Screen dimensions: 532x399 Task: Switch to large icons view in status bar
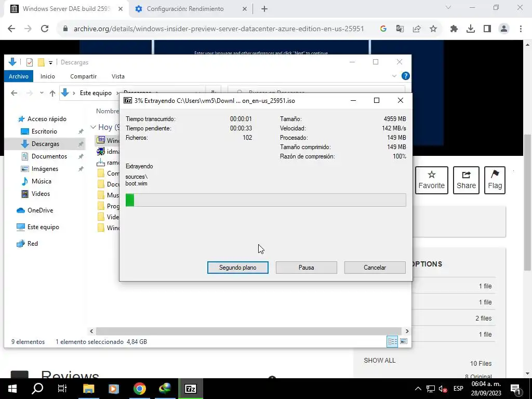[x=403, y=341]
